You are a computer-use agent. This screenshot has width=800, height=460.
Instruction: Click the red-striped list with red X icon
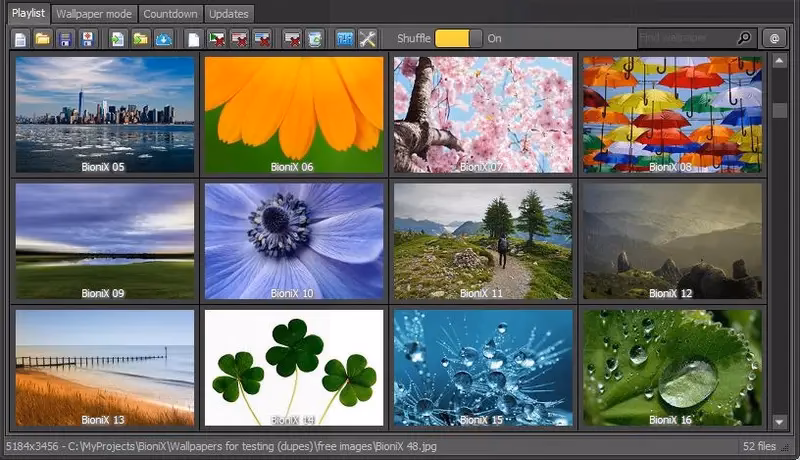[x=239, y=39]
